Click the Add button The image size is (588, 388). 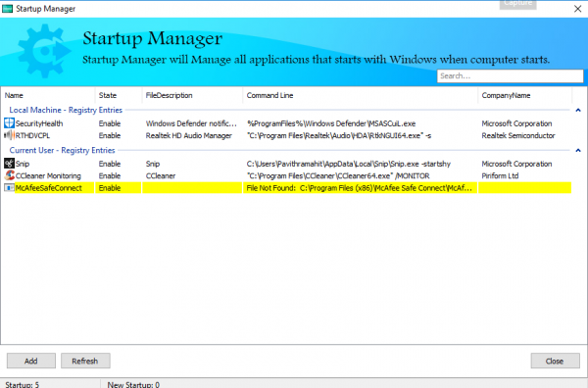[x=31, y=361]
